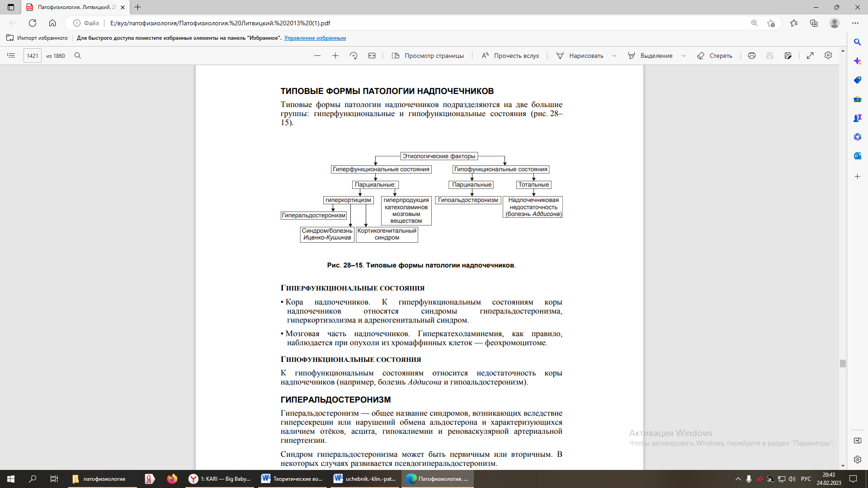The width and height of the screenshot is (868, 488).
Task: Reload the page with refresh icon
Action: point(33,23)
